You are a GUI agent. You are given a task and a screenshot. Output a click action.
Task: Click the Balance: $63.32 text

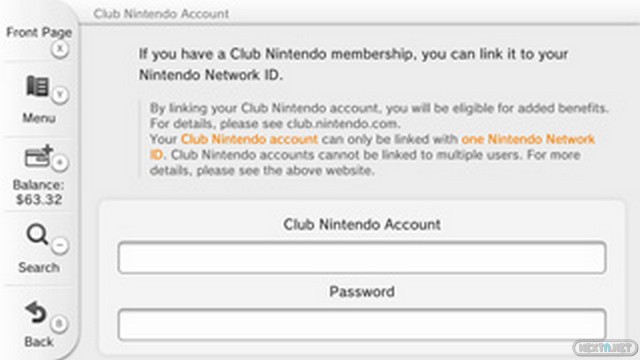[x=39, y=192]
